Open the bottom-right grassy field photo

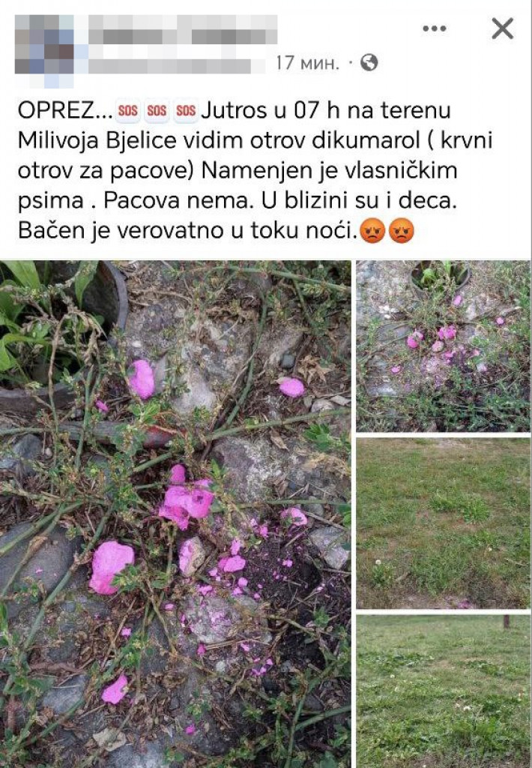[443, 691]
